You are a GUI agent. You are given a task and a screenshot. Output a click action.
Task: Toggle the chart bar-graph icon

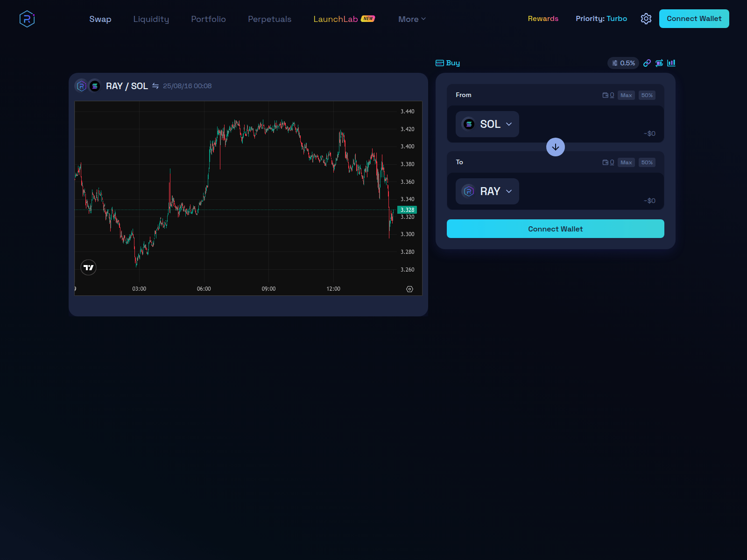(671, 63)
